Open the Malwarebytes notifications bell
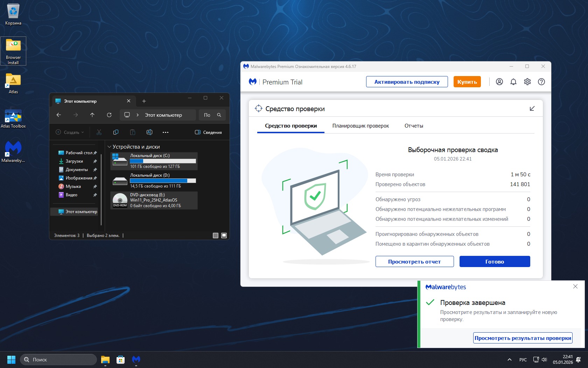This screenshot has width=588, height=368. click(x=513, y=82)
